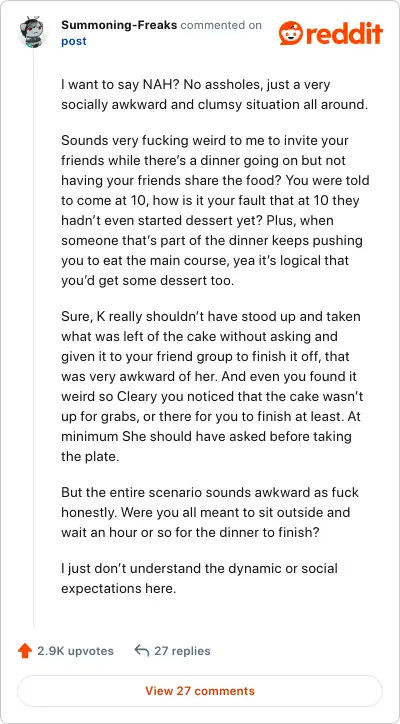Click the question 'Were you all meant to sit outside'
The image size is (400, 724).
[206, 522]
